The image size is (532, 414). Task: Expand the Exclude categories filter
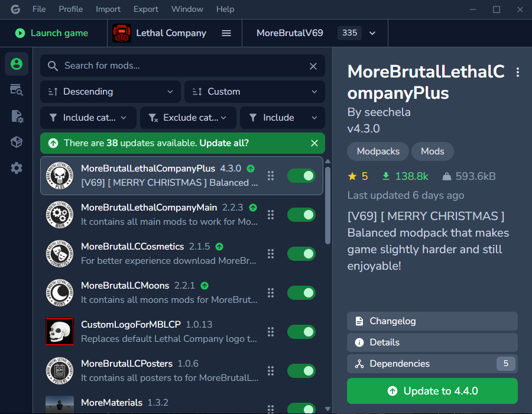[x=188, y=118]
